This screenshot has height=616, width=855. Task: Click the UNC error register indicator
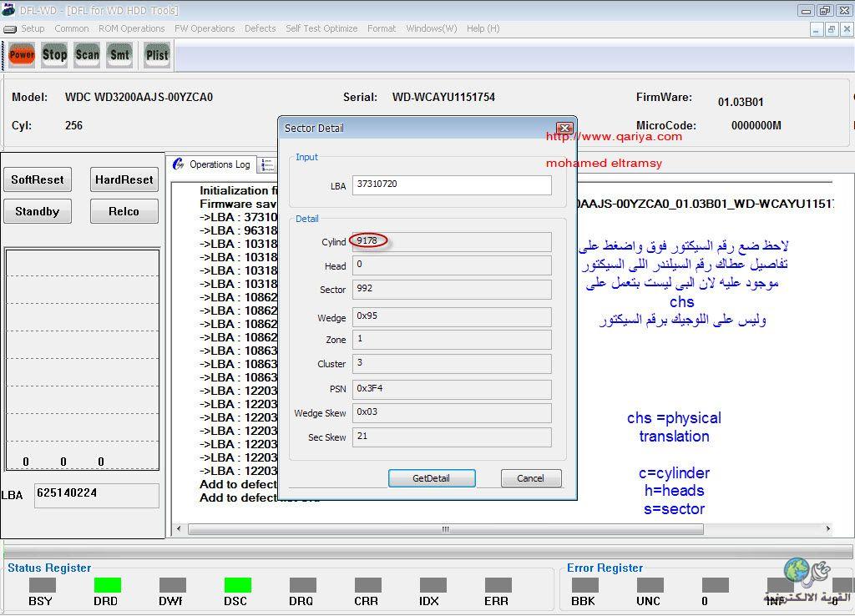pos(650,585)
